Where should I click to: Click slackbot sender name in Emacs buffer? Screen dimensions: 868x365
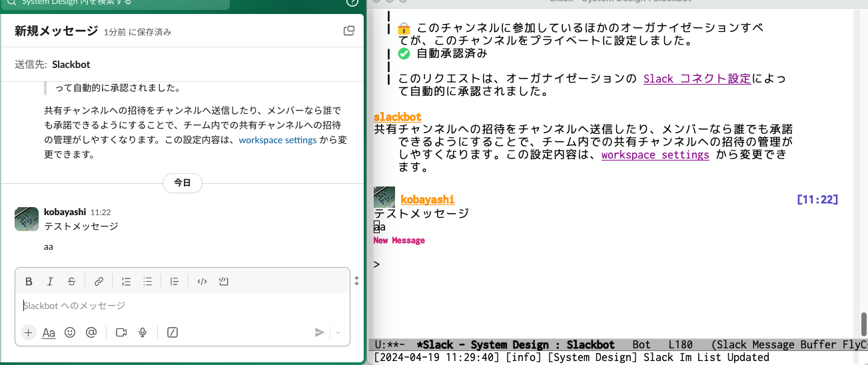pyautogui.click(x=398, y=117)
